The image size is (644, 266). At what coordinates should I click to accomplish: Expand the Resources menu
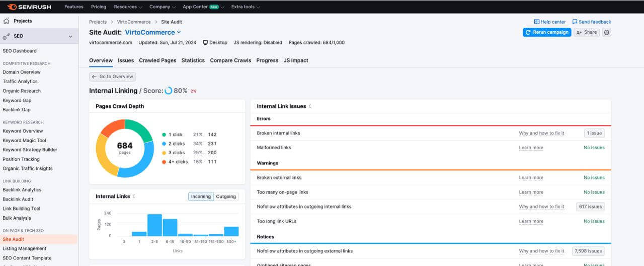(x=128, y=7)
